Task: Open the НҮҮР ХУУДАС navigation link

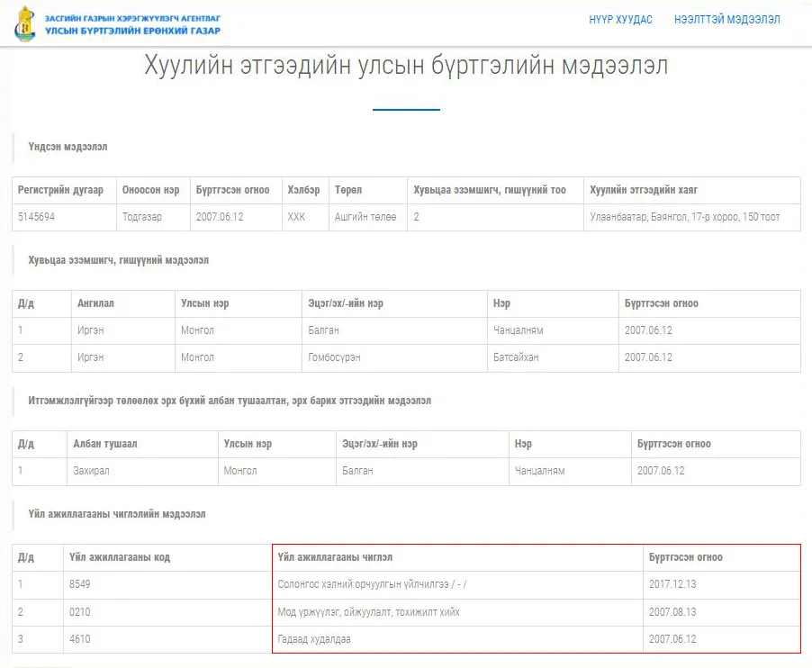Action: click(620, 20)
